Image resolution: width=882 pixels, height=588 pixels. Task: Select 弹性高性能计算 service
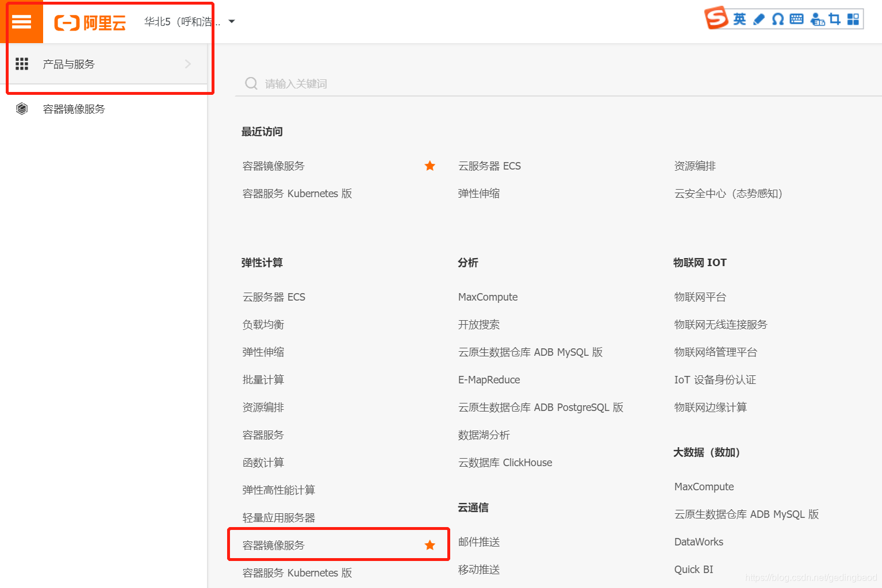(x=279, y=490)
